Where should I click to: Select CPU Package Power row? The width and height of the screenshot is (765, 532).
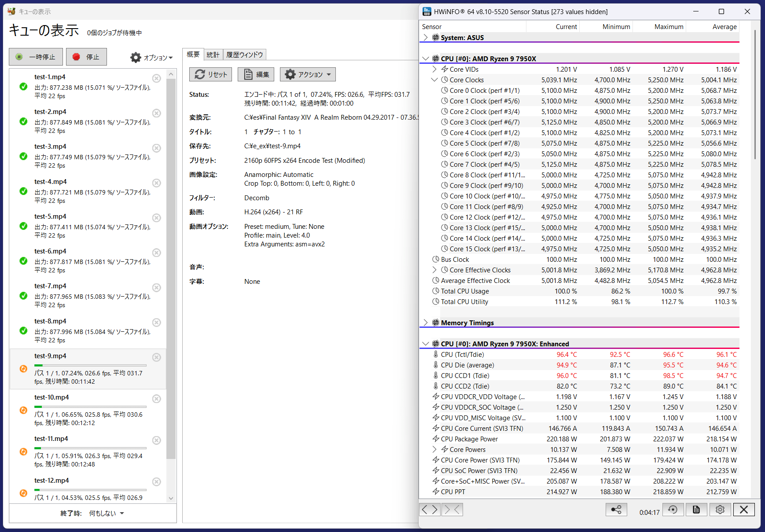579,439
